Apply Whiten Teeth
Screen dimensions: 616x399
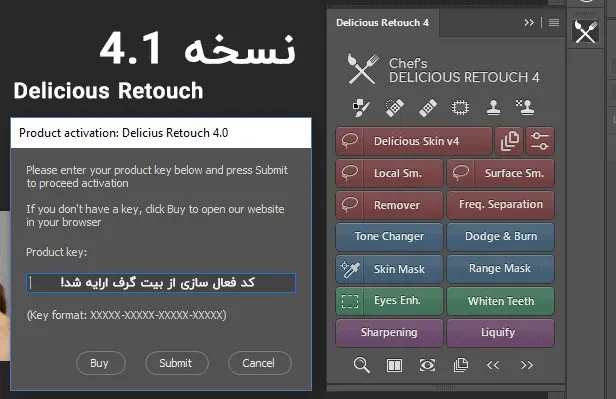(500, 301)
